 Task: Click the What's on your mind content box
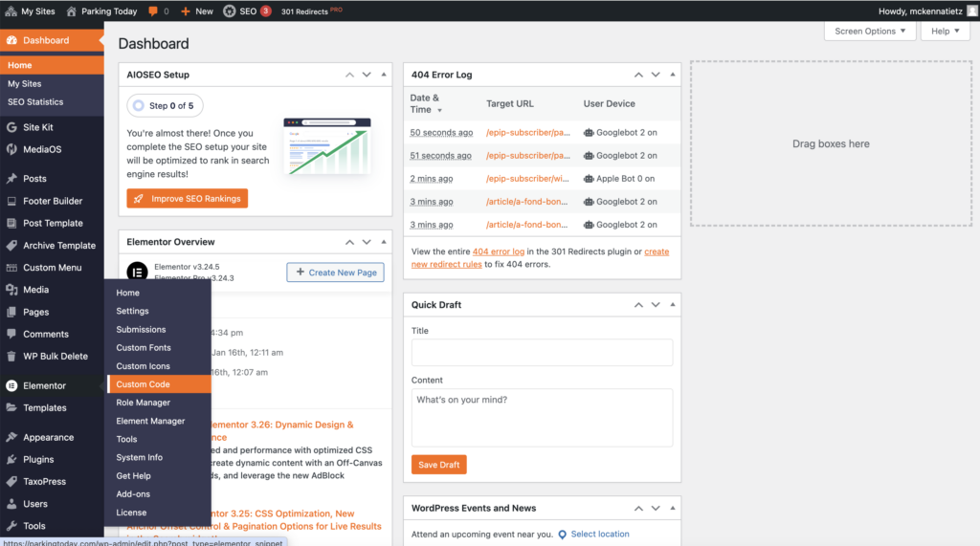[x=542, y=418]
